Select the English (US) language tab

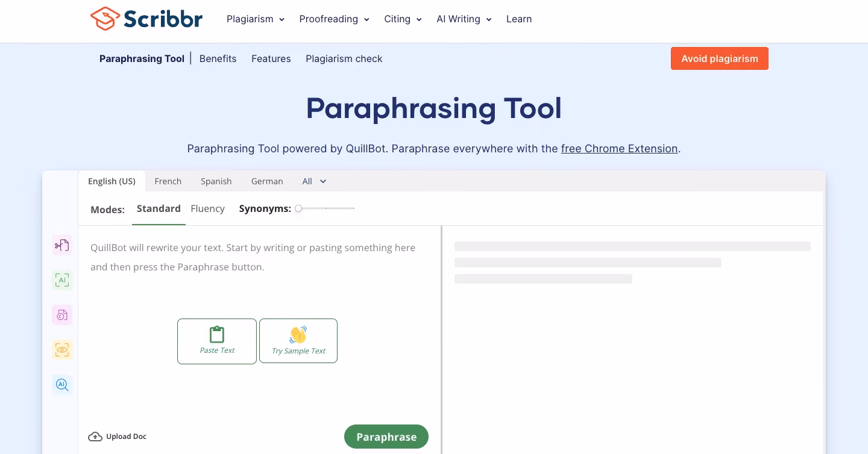tap(112, 181)
